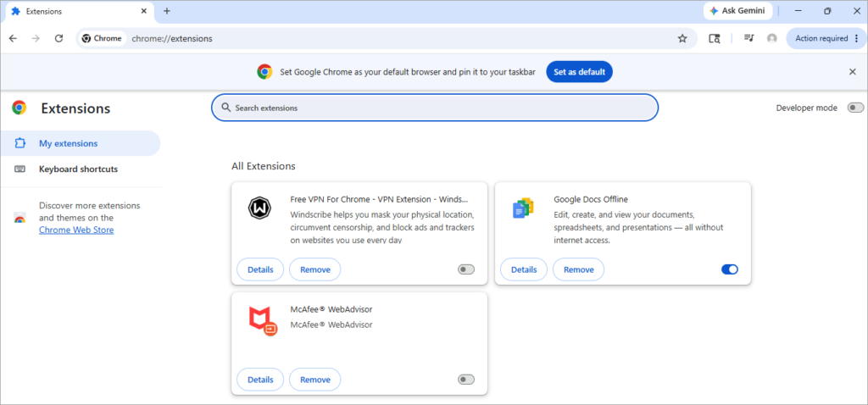Click the Extensions page heading

pos(75,108)
